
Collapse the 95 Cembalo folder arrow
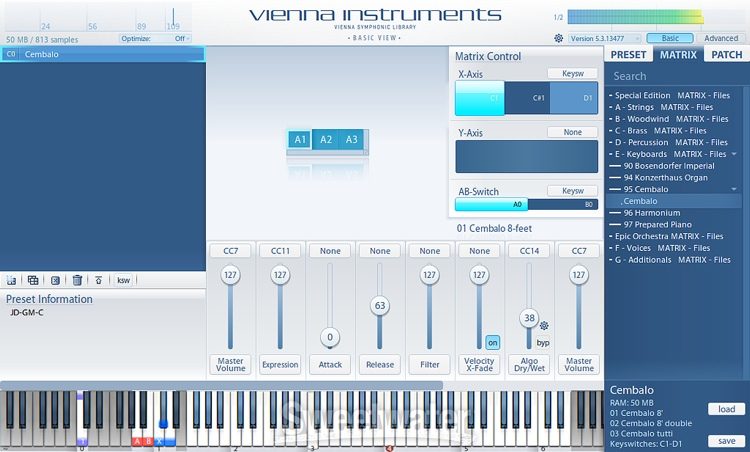coord(734,189)
